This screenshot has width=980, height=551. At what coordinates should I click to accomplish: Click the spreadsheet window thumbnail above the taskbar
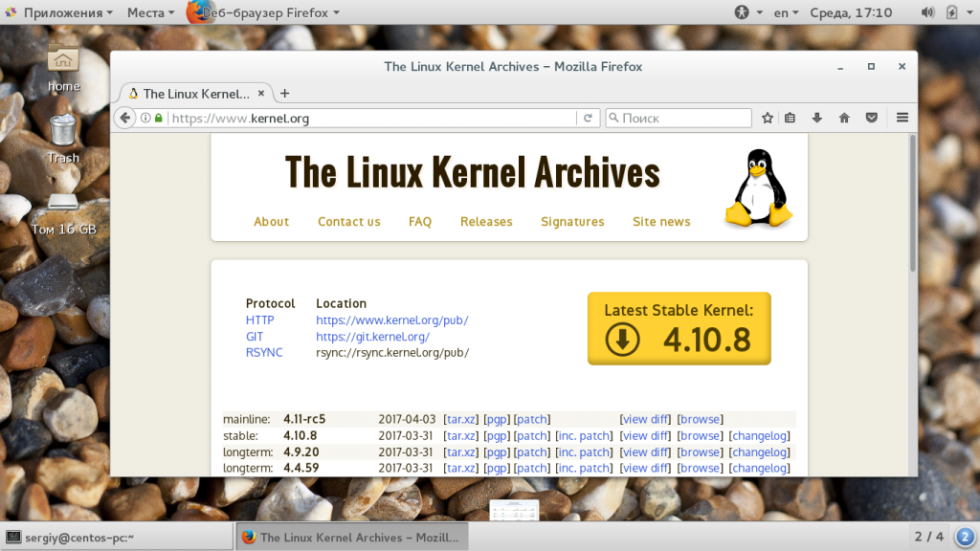(x=514, y=510)
